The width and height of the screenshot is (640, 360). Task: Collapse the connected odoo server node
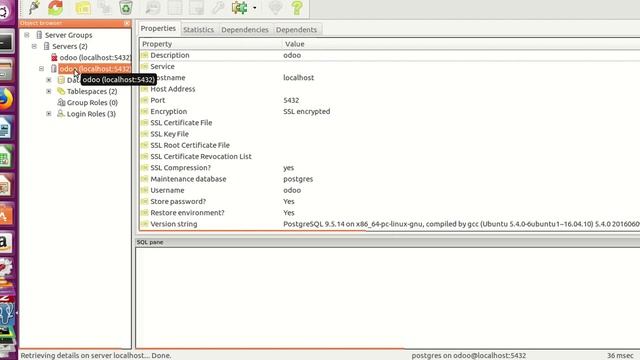(x=41, y=69)
